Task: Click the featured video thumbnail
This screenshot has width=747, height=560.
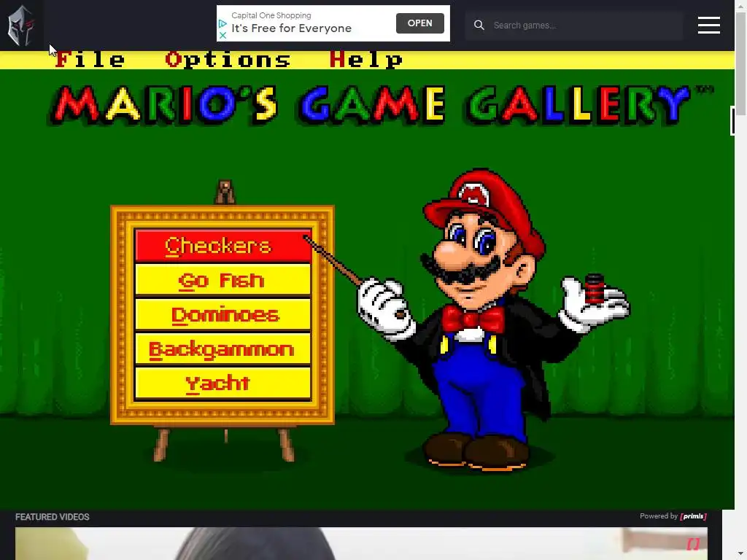Action: pos(361,543)
